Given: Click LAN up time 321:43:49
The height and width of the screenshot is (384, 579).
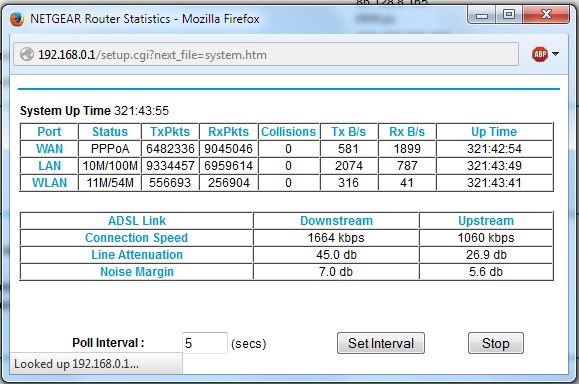Looking at the screenshot, I should pyautogui.click(x=494, y=166).
